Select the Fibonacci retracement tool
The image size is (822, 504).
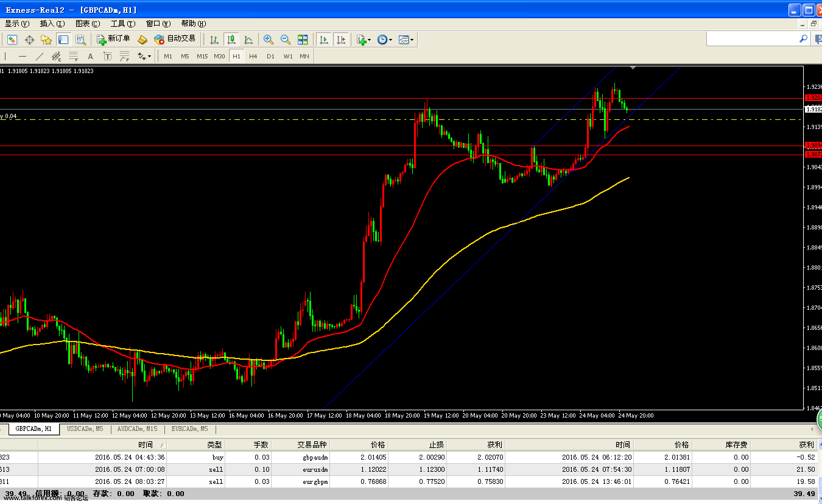74,56
